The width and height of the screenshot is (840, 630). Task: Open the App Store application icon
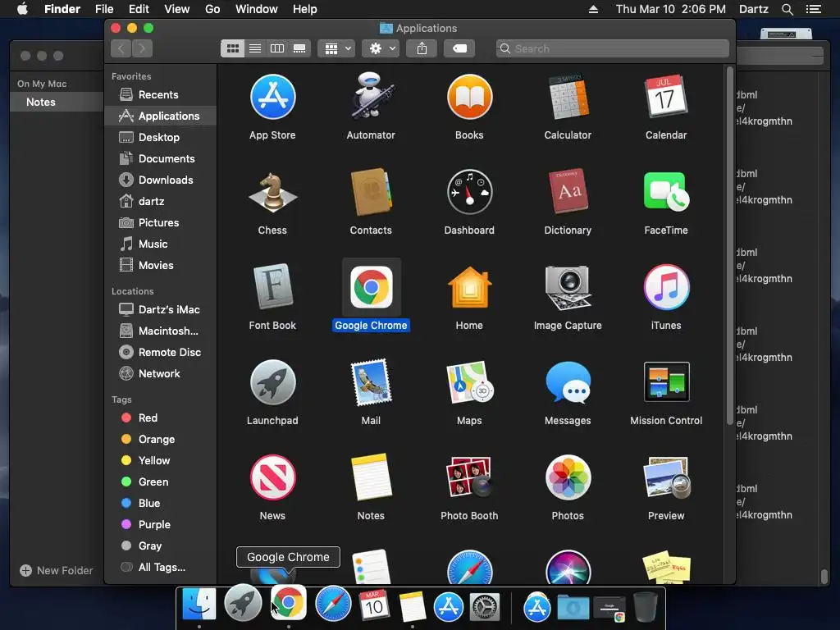(272, 98)
